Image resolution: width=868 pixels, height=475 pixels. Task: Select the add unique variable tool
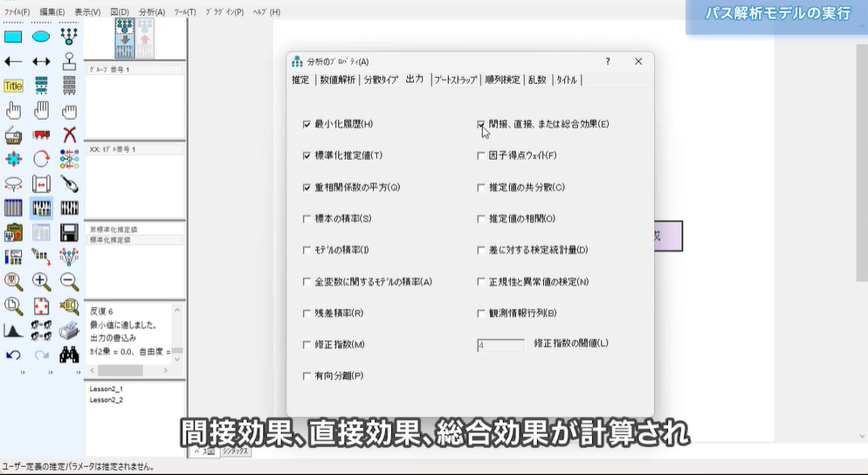coord(69,61)
